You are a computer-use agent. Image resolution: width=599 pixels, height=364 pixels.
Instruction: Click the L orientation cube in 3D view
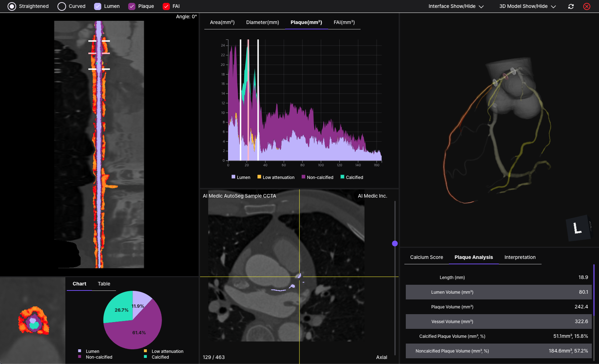[x=578, y=228]
